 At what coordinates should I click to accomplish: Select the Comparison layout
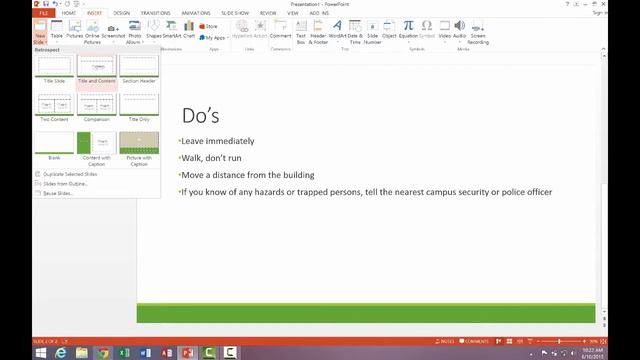97,108
